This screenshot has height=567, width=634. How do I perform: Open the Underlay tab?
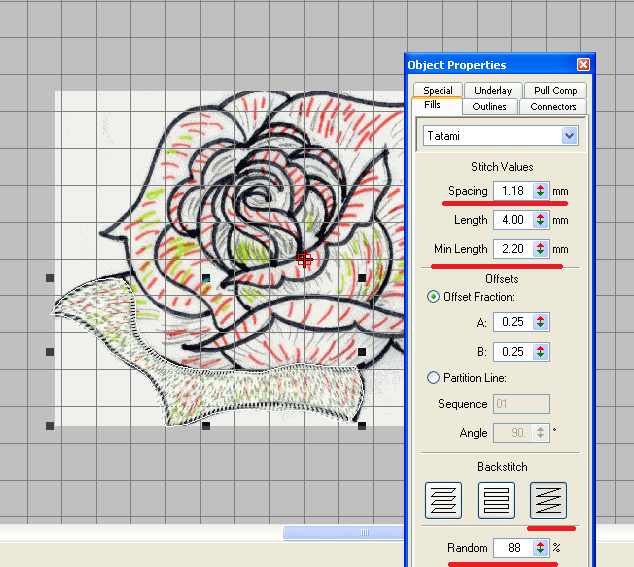(x=493, y=90)
